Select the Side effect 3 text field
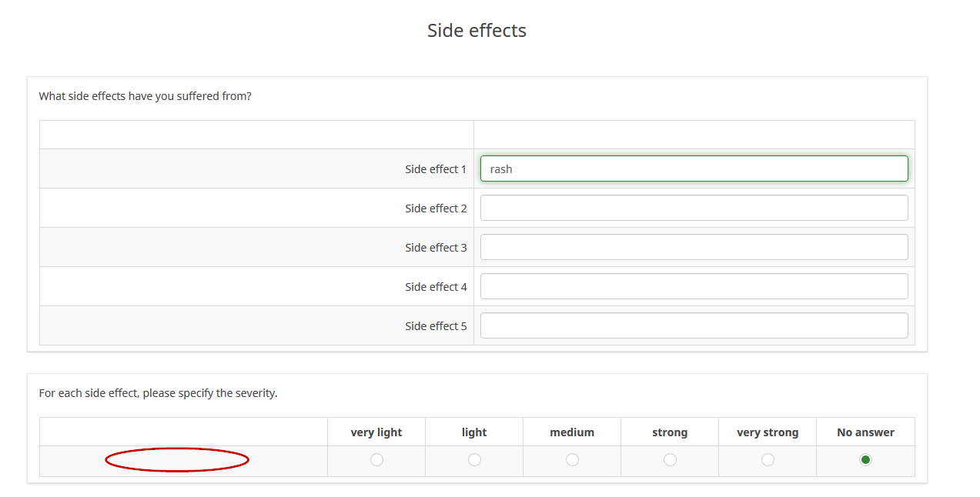 [694, 247]
